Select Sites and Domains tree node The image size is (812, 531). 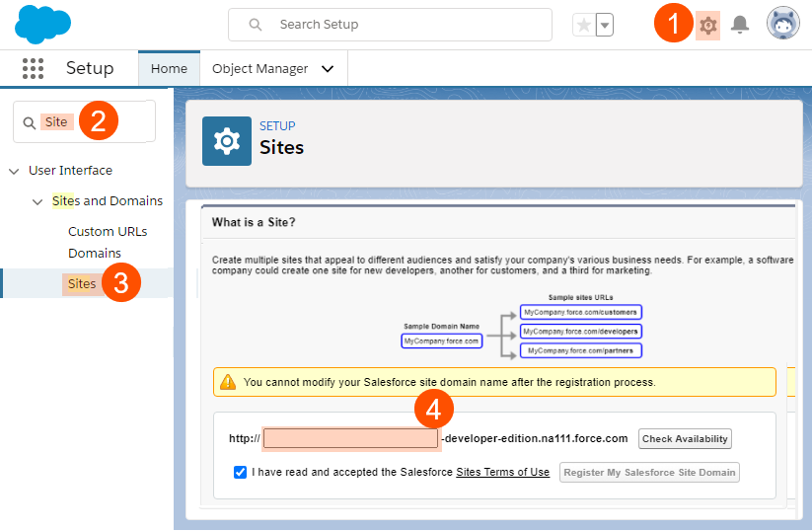[108, 201]
